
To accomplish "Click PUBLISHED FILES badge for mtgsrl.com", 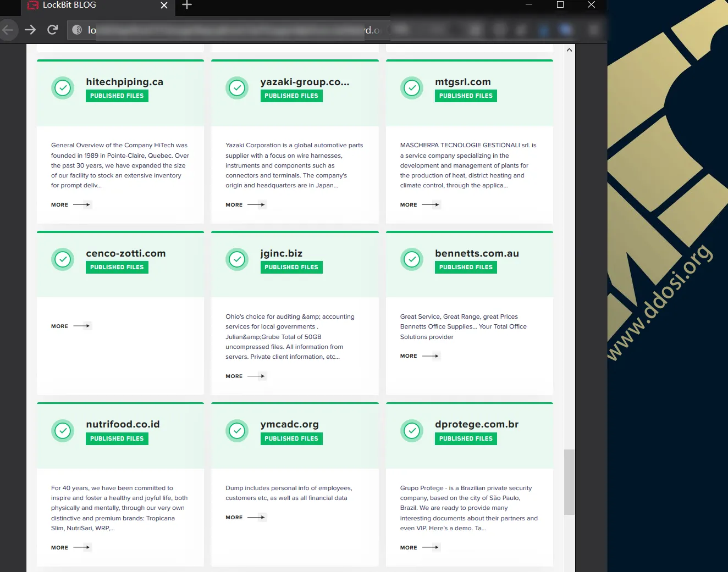I will click(x=466, y=96).
